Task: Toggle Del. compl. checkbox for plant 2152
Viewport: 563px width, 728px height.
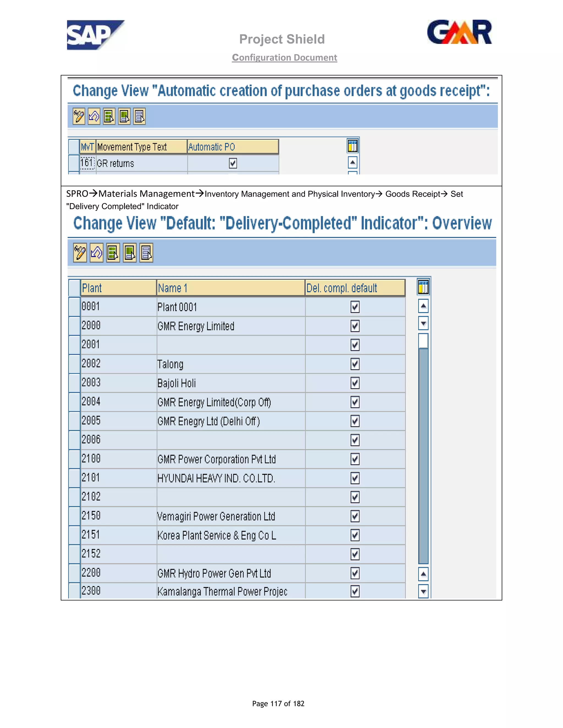Action: pos(355,554)
